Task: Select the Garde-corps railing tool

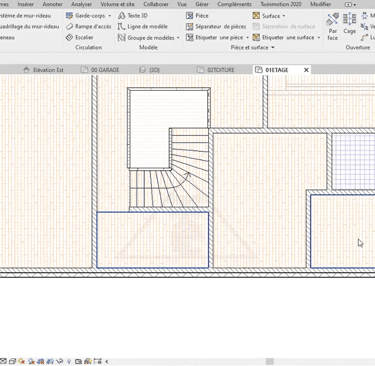Action: coord(88,16)
